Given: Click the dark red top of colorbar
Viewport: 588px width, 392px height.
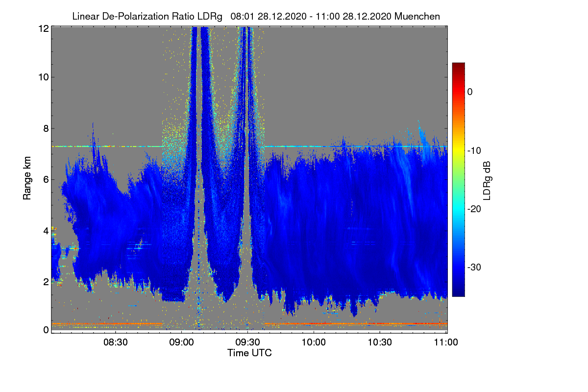Looking at the screenshot, I should point(458,66).
